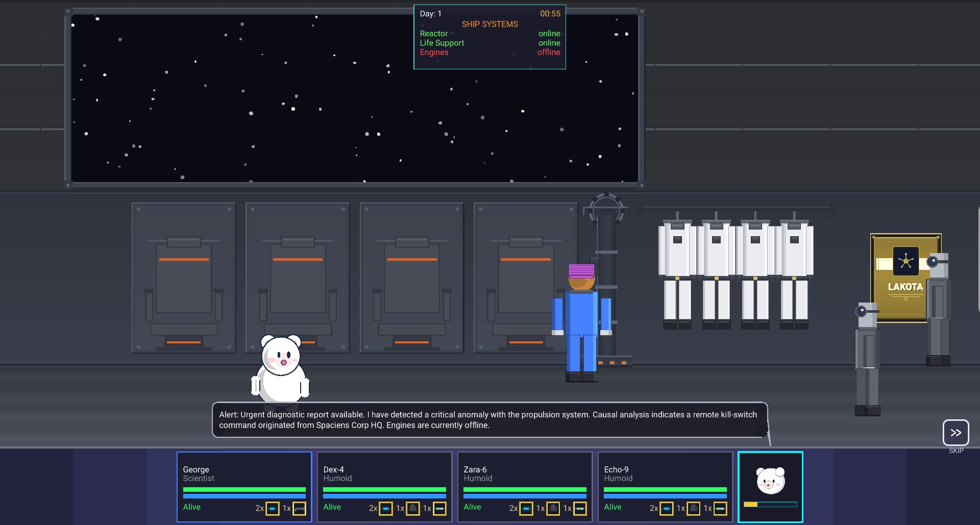Click the 'Day: 1' counter
980x525 pixels.
(431, 14)
